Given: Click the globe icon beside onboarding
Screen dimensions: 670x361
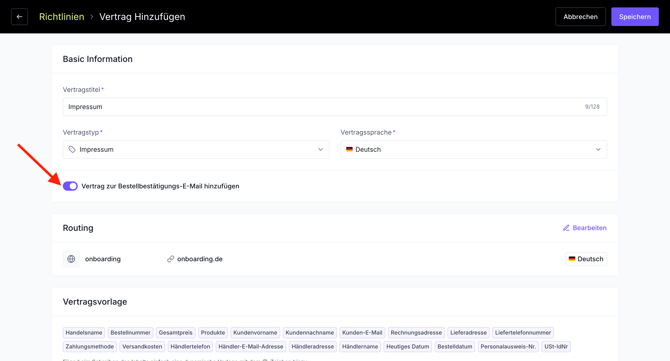Looking at the screenshot, I should pyautogui.click(x=71, y=259).
